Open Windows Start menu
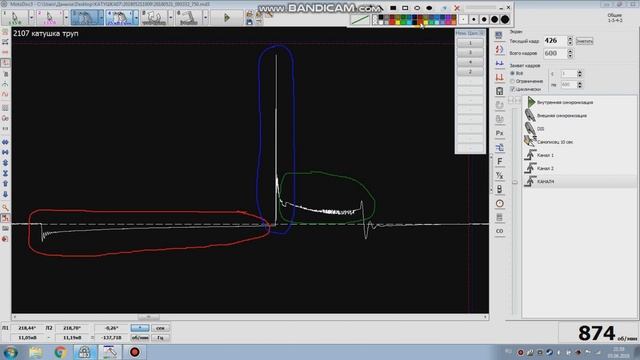This screenshot has width=640, height=360. 11,352
